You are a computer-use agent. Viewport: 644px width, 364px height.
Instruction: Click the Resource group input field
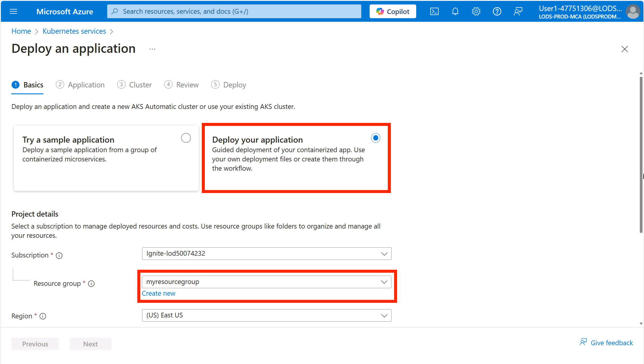(266, 281)
